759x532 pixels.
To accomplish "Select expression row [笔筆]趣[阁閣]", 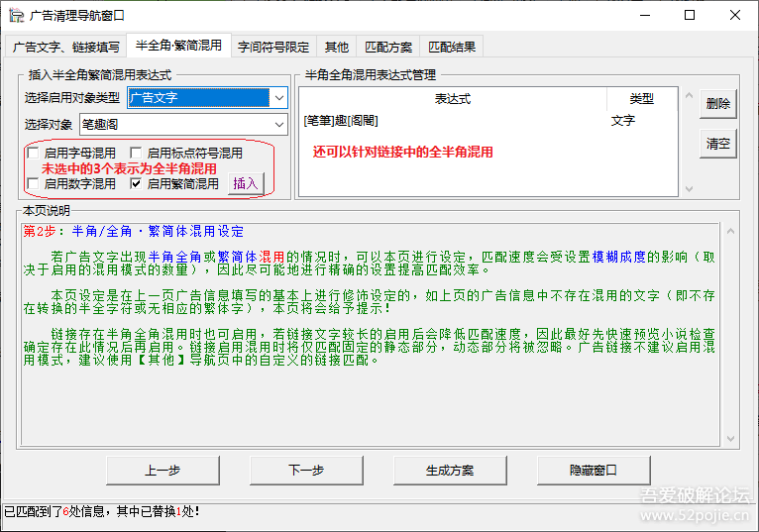I will click(488, 121).
